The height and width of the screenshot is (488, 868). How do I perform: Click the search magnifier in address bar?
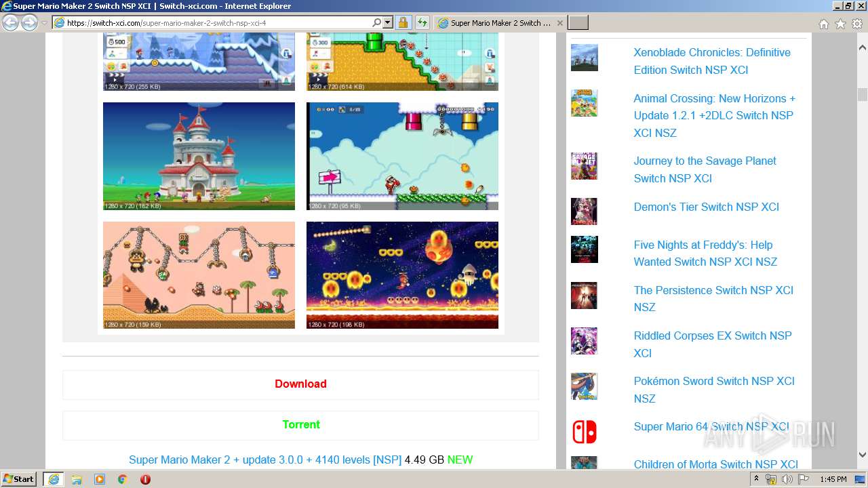point(377,22)
